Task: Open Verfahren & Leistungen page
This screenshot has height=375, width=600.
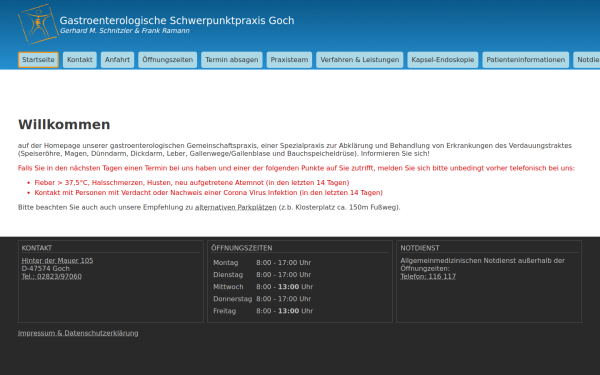Action: coord(360,60)
